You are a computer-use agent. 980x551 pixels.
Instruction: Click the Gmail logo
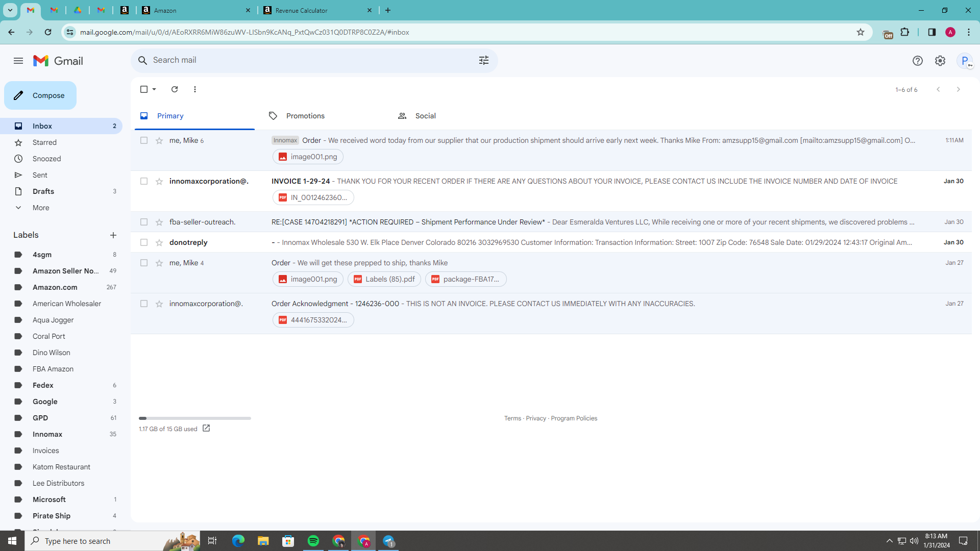[58, 61]
